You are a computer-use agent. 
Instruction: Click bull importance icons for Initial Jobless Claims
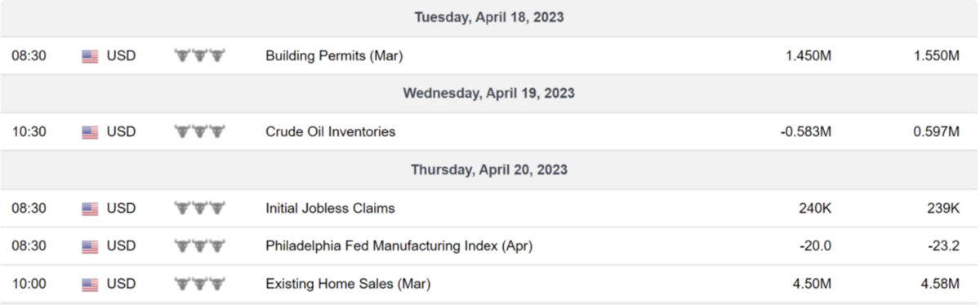[199, 208]
